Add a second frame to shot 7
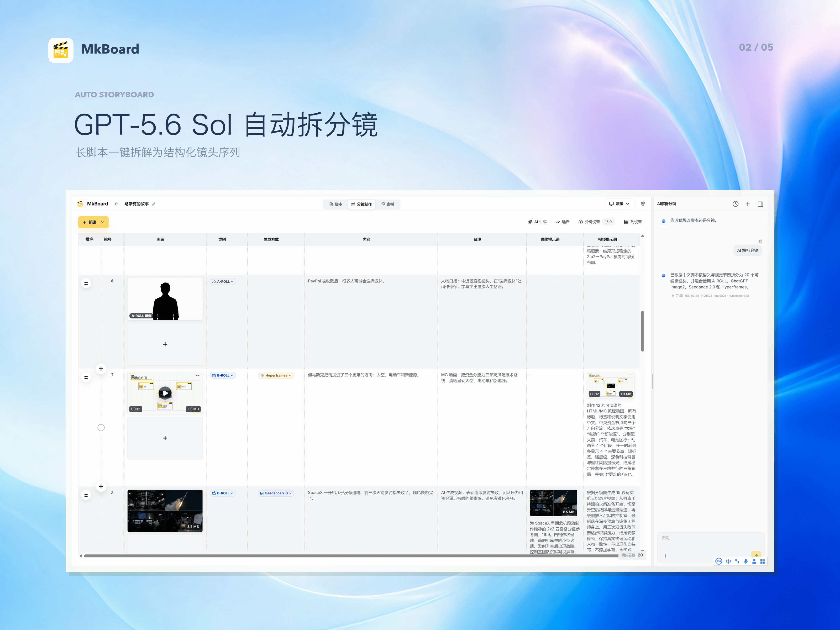The height and width of the screenshot is (630, 840). [x=165, y=438]
